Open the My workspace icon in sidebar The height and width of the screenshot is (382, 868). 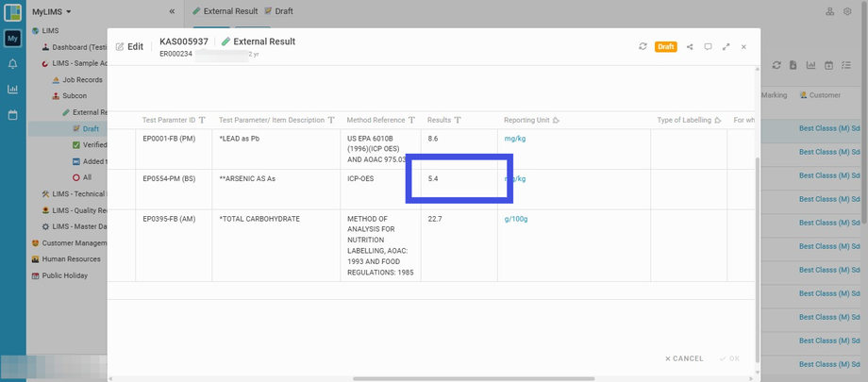(12, 39)
